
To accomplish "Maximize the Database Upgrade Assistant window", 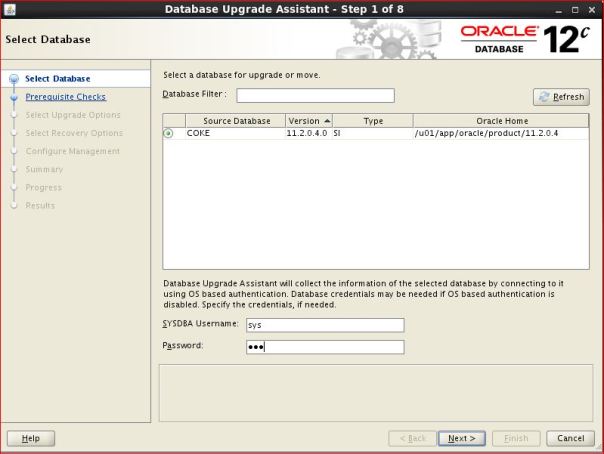I will (574, 9).
